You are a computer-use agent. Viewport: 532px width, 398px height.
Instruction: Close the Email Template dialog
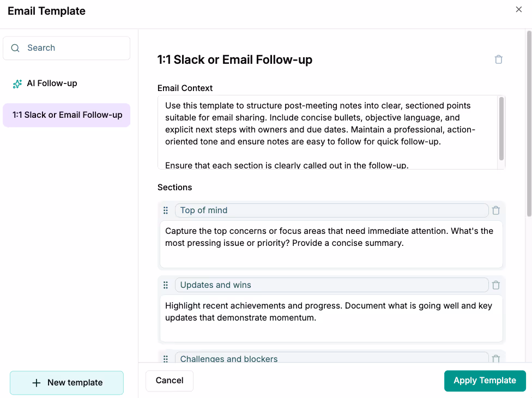click(518, 9)
